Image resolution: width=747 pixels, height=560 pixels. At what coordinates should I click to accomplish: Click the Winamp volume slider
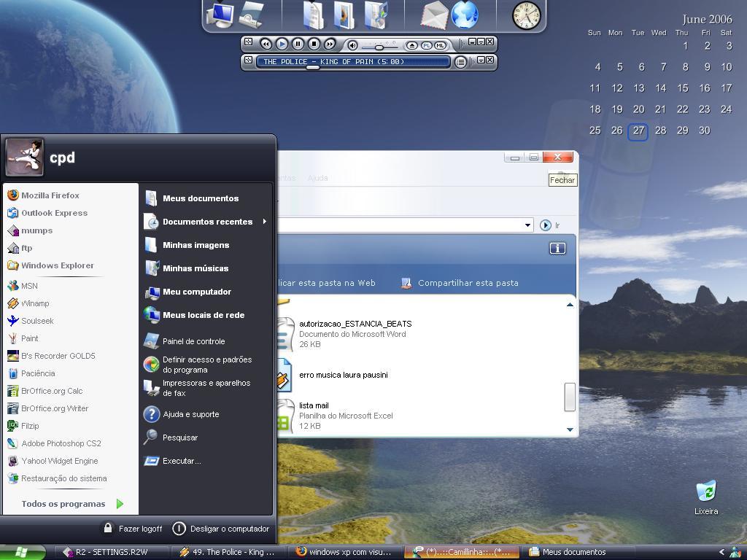click(x=379, y=47)
